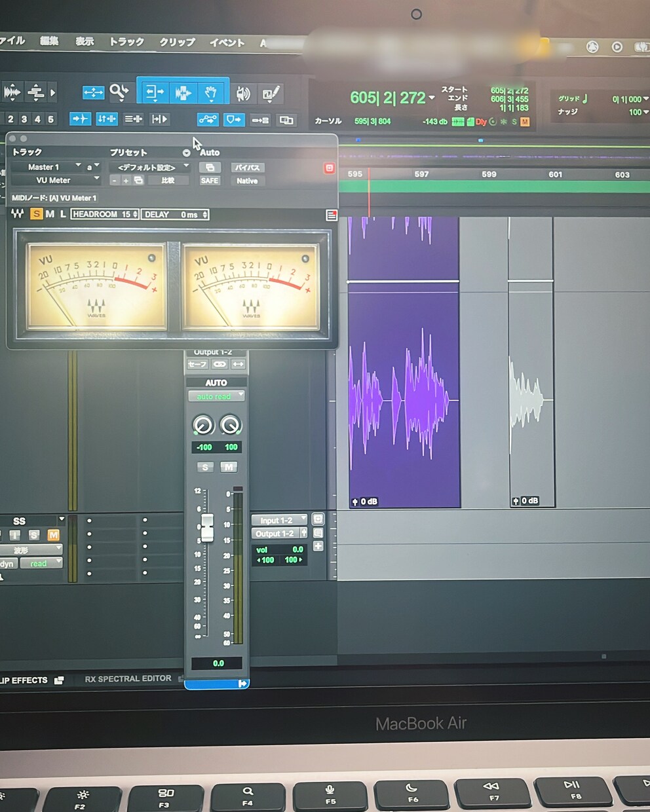Click the バイパス bypass button
Viewport: 650px width, 812px height.
pyautogui.click(x=247, y=168)
